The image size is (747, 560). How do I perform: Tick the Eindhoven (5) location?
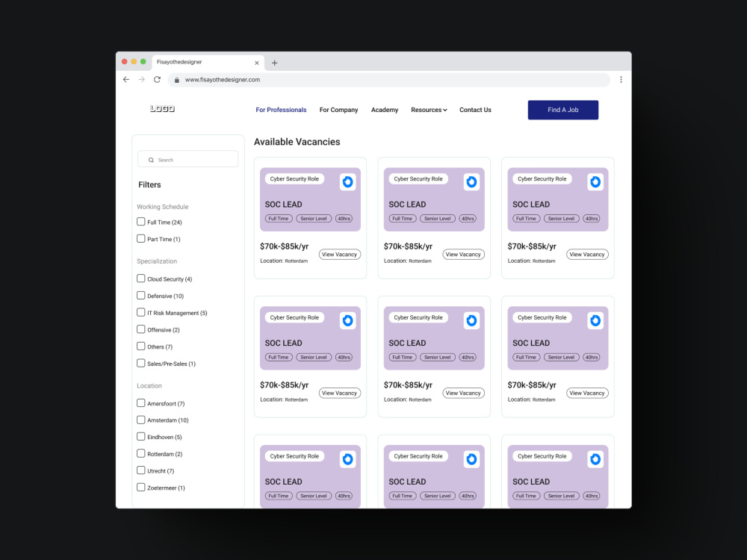pos(141,436)
